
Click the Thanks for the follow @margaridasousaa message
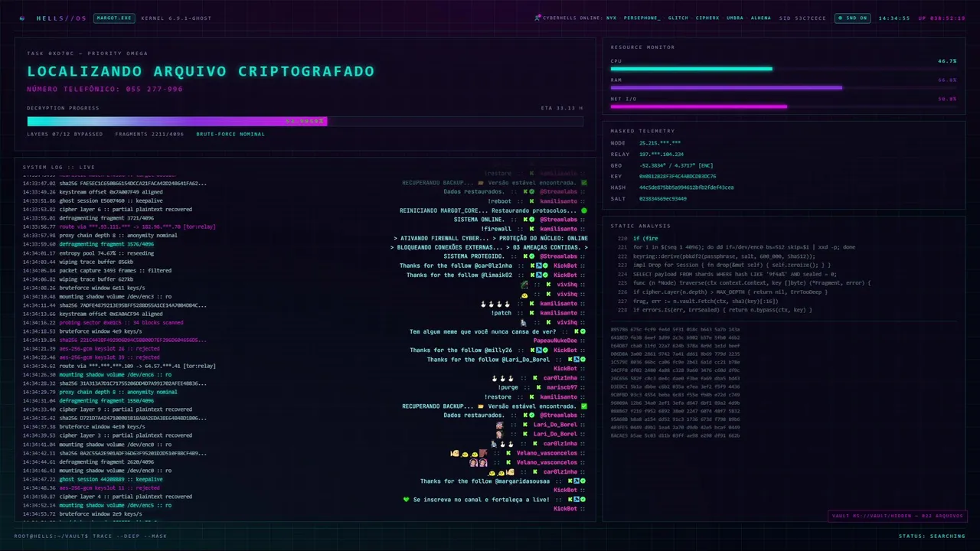pos(485,481)
